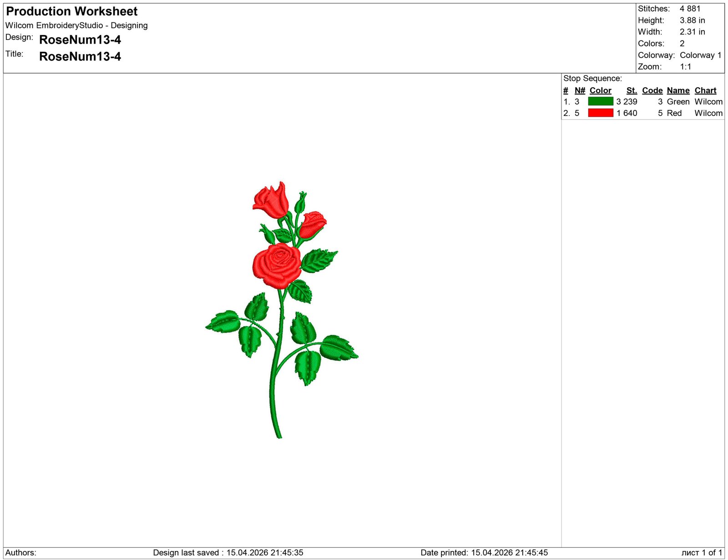This screenshot has width=728, height=560.
Task: Click the green thread color swatch
Action: (x=600, y=101)
